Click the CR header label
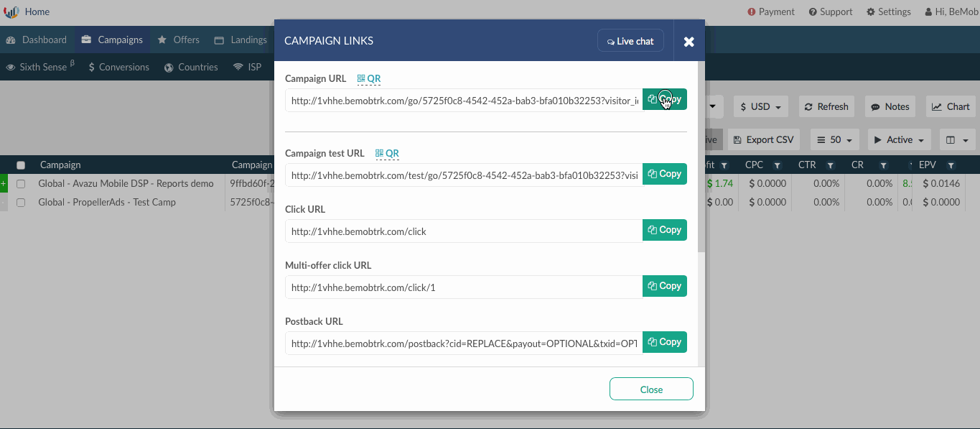The height and width of the screenshot is (429, 980). (x=857, y=165)
